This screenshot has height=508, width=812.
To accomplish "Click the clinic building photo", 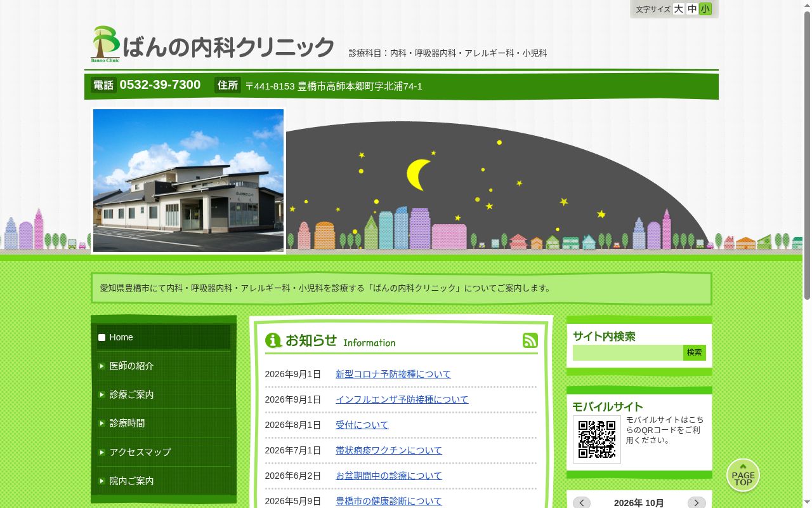I will pyautogui.click(x=188, y=180).
